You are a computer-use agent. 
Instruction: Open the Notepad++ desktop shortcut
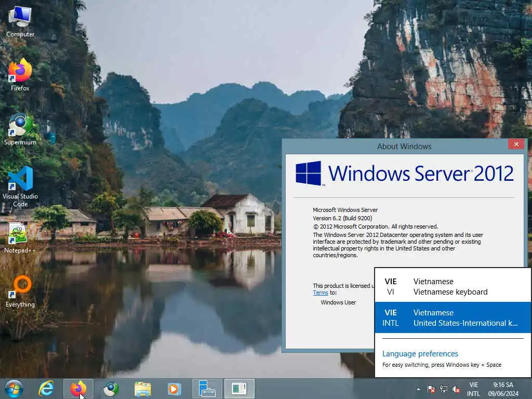tap(20, 237)
